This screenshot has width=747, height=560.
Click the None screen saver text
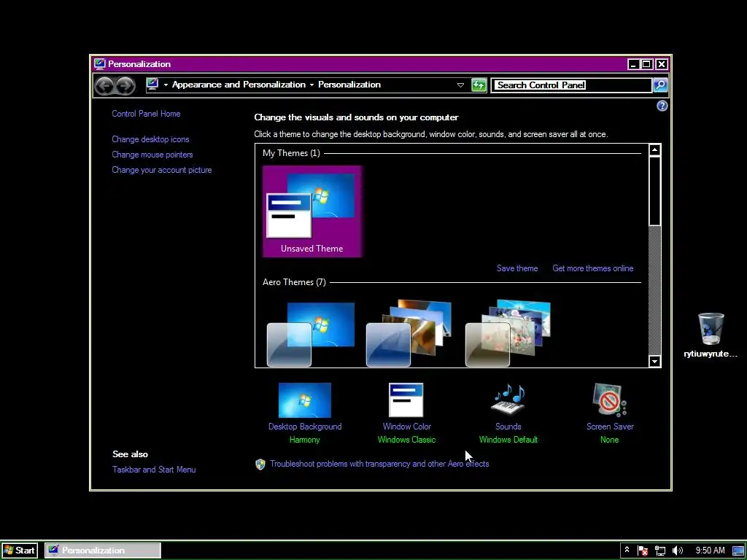click(x=609, y=440)
